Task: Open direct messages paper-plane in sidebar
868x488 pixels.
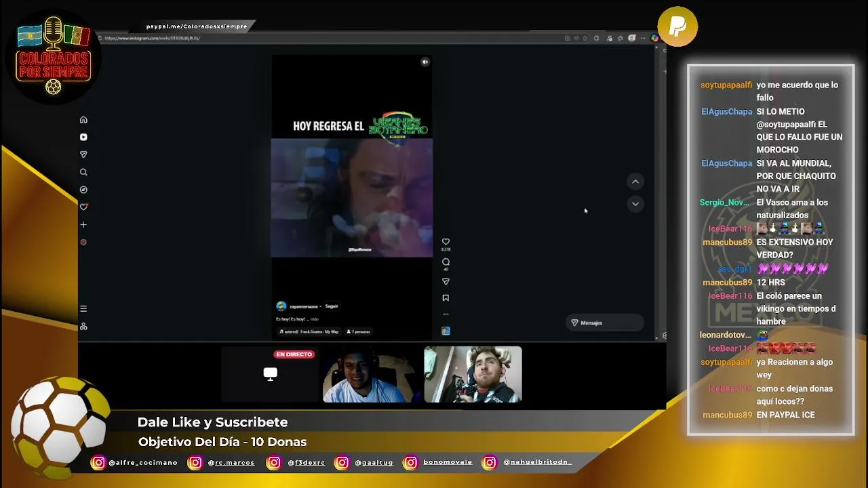Action: [83, 155]
